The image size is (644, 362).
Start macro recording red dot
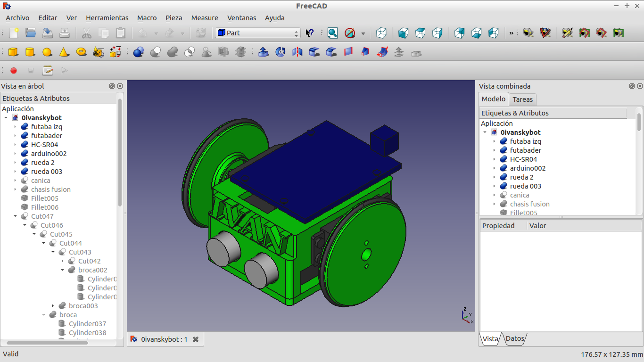click(x=14, y=71)
